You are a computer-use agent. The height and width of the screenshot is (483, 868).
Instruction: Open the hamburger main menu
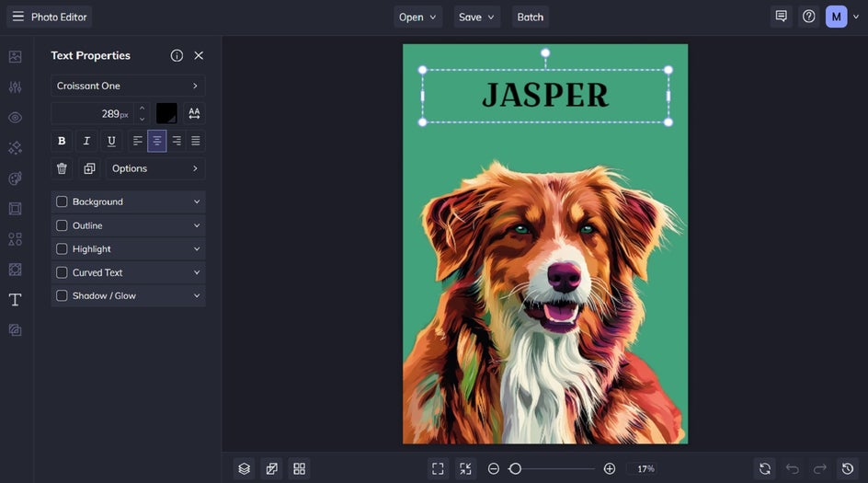click(18, 17)
